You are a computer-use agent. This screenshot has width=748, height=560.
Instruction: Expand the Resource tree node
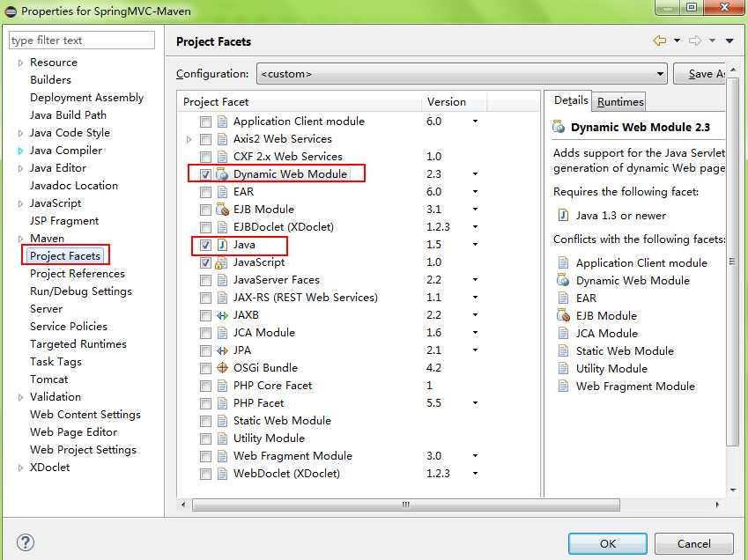(20, 63)
